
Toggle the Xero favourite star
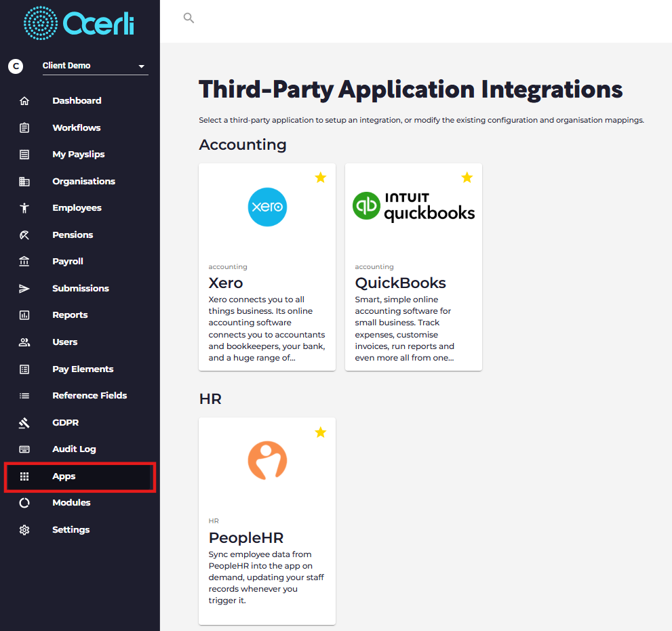point(321,178)
